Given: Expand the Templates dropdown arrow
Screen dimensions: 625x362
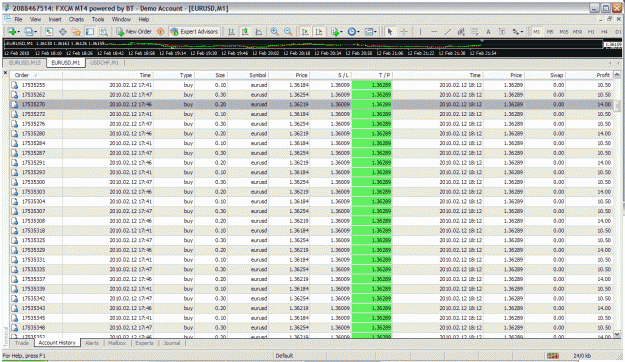Looking at the screenshot, I should click(x=375, y=32).
